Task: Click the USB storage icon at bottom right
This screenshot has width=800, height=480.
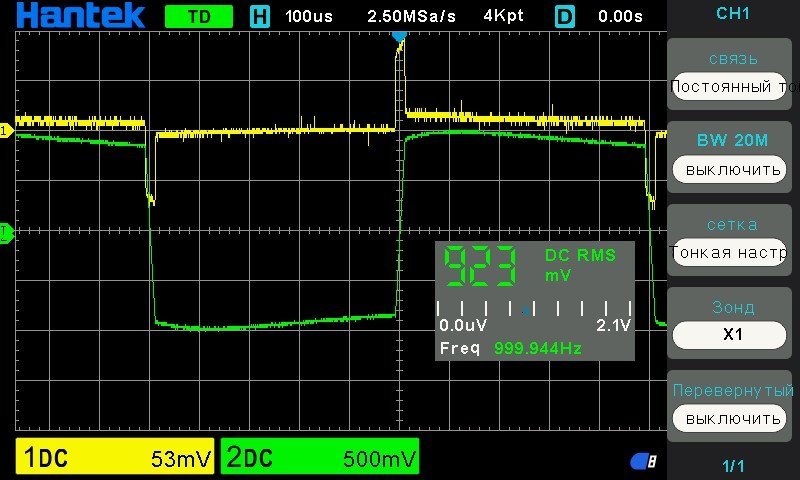Action: (643, 461)
